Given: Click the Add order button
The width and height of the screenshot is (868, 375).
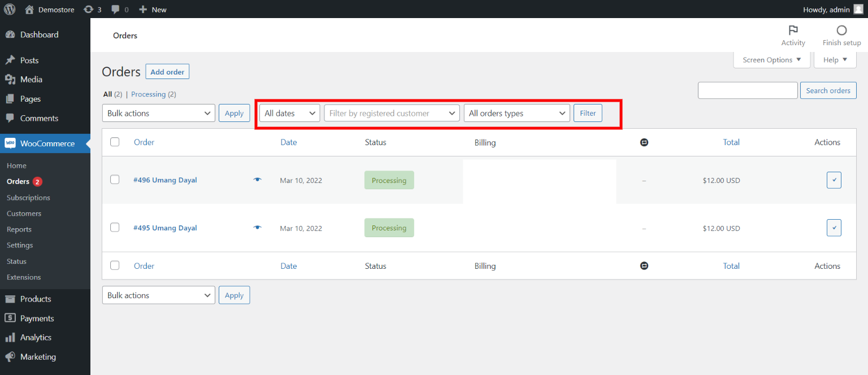Looking at the screenshot, I should (167, 72).
